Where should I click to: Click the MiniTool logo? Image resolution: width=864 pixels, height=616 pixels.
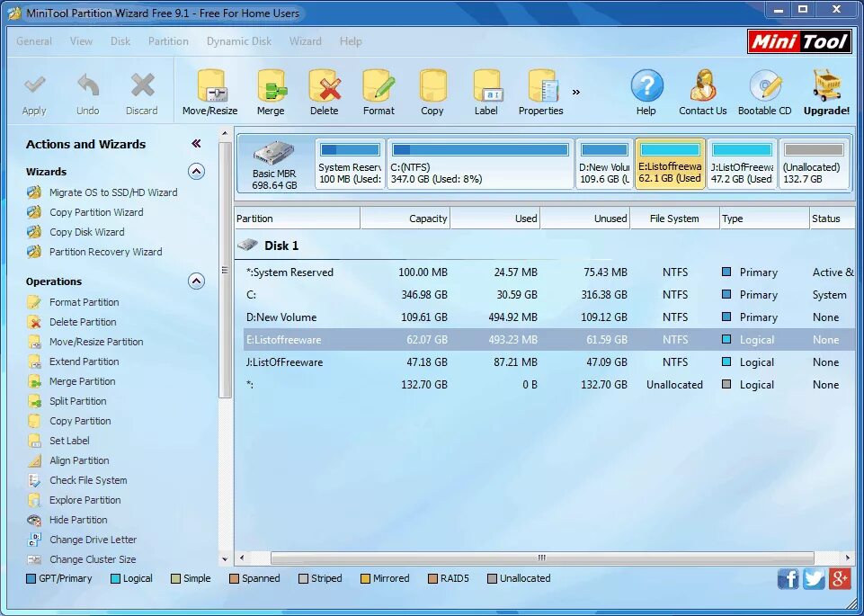click(x=797, y=41)
